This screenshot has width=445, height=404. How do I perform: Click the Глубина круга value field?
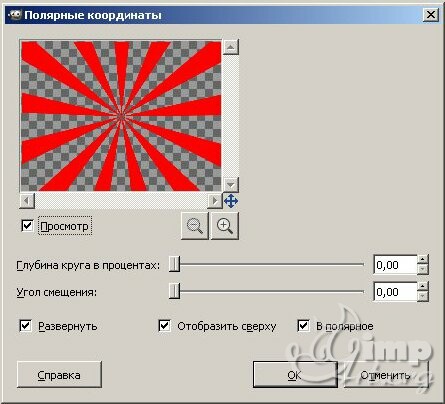click(x=395, y=265)
